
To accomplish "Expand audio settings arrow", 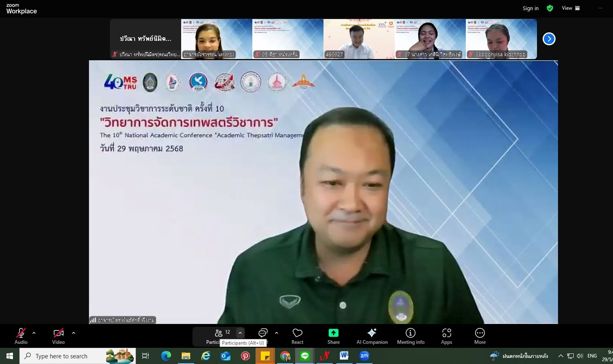I will tap(34, 333).
